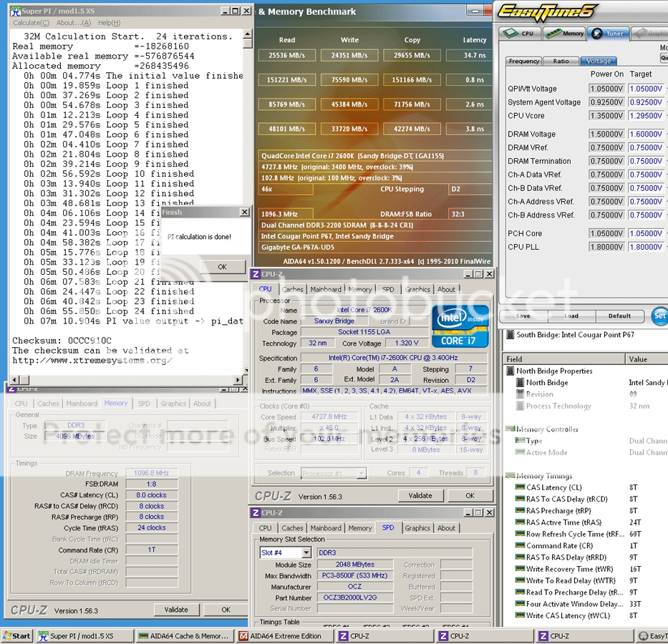Open the Memory tab in EasyTune6
The image size is (668, 644).
tap(564, 33)
